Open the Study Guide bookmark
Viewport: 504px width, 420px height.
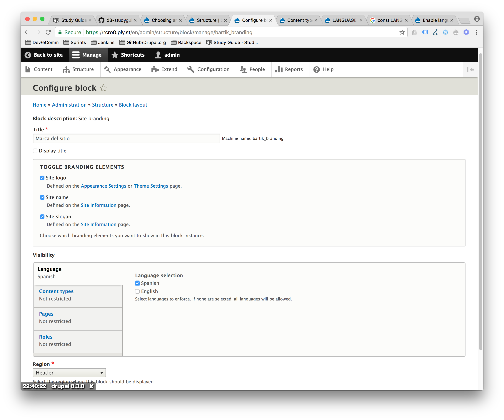[232, 42]
